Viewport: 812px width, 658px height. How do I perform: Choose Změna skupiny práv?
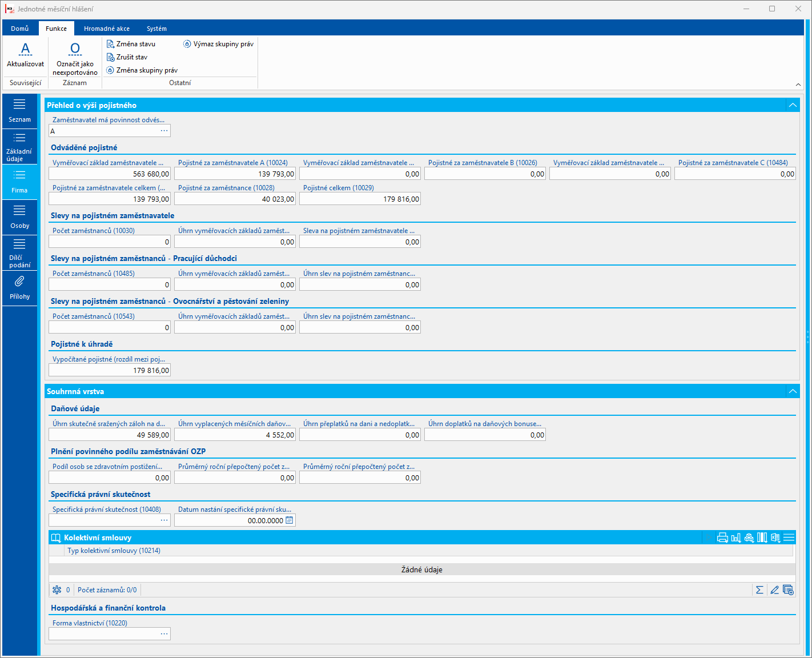point(142,70)
